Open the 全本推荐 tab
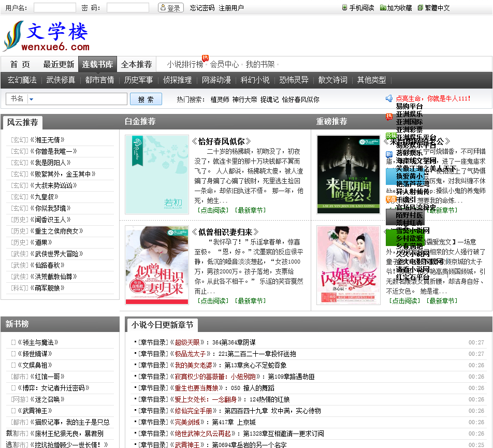493x448 pixels. [x=137, y=64]
